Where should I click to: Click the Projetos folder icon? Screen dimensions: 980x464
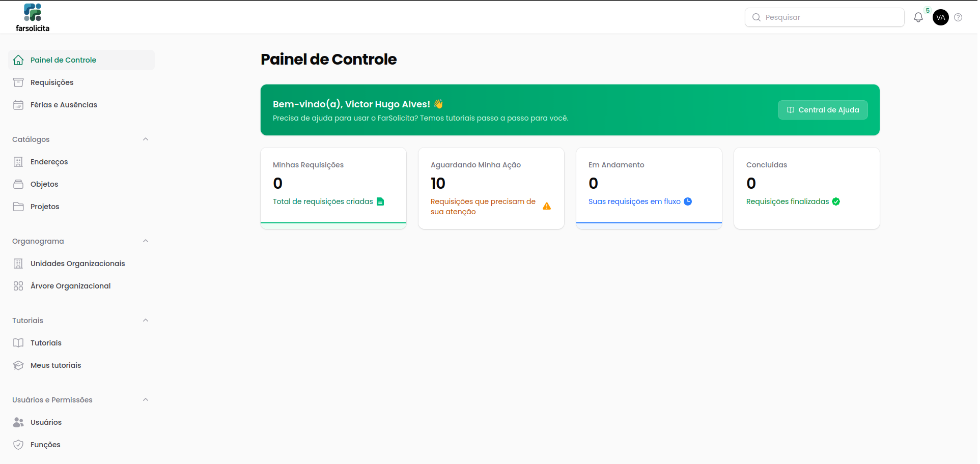coord(18,207)
